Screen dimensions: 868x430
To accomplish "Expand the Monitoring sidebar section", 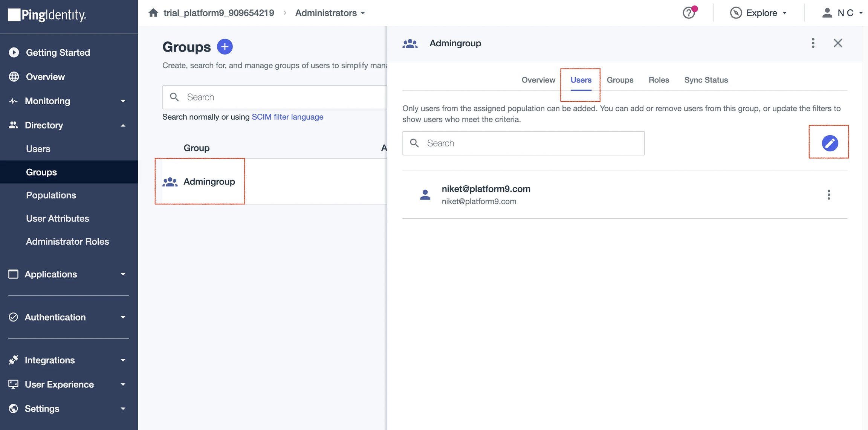I will (68, 101).
